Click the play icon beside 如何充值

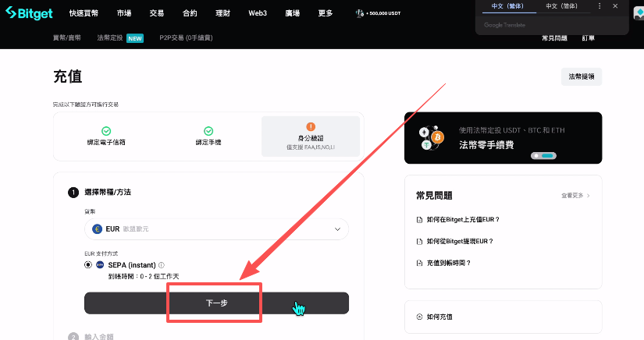[419, 317]
